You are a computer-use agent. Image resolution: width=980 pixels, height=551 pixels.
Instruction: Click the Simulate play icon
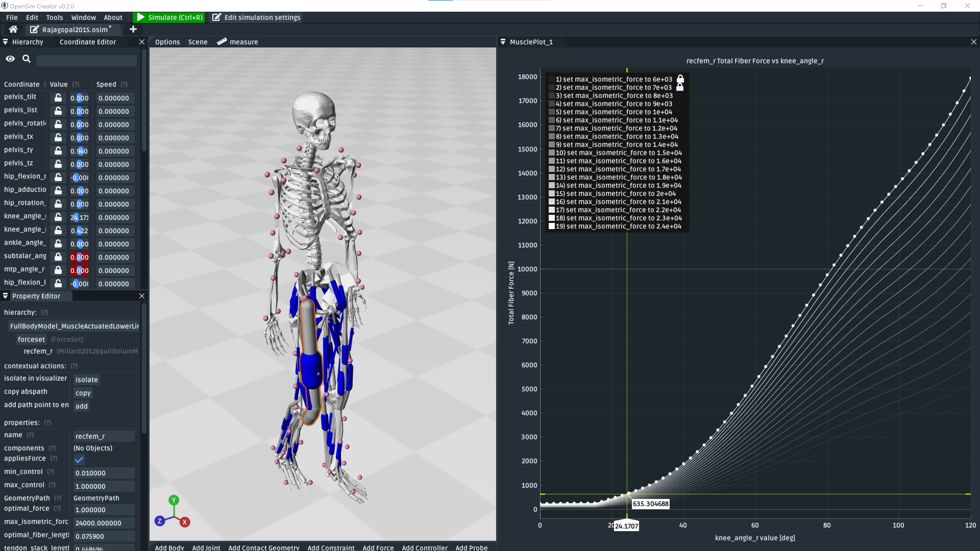141,17
